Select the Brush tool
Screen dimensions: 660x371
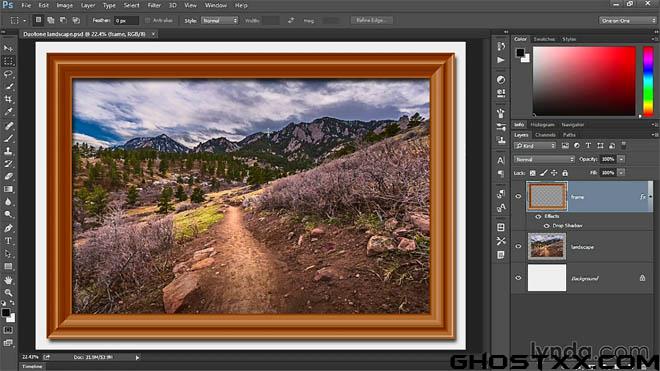(8, 138)
